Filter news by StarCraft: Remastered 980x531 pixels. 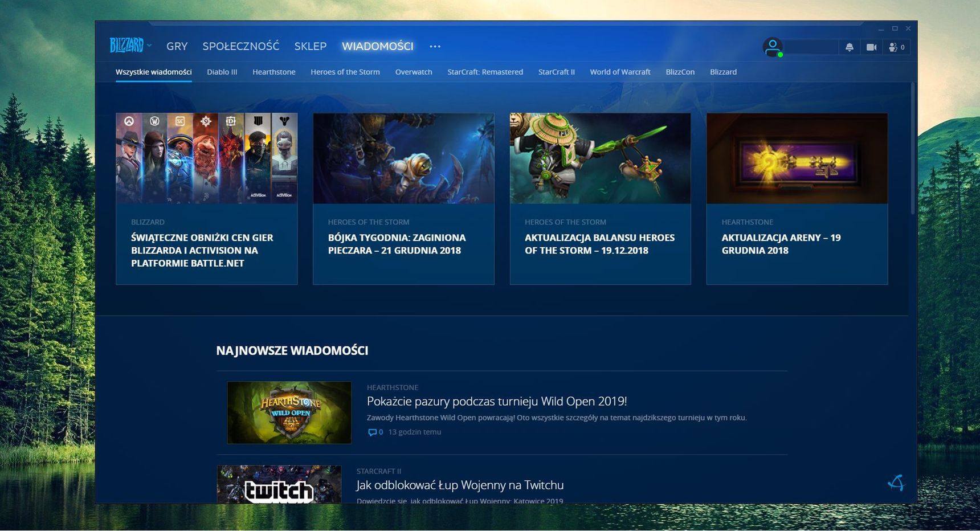[485, 72]
